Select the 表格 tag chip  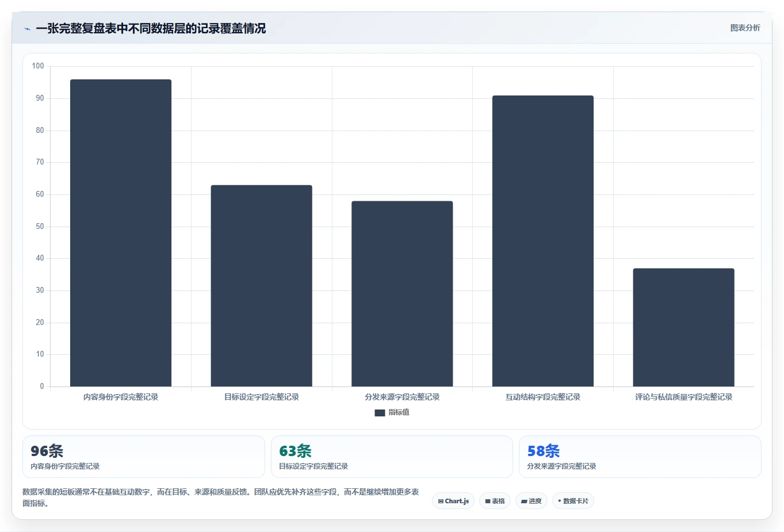[x=495, y=501]
